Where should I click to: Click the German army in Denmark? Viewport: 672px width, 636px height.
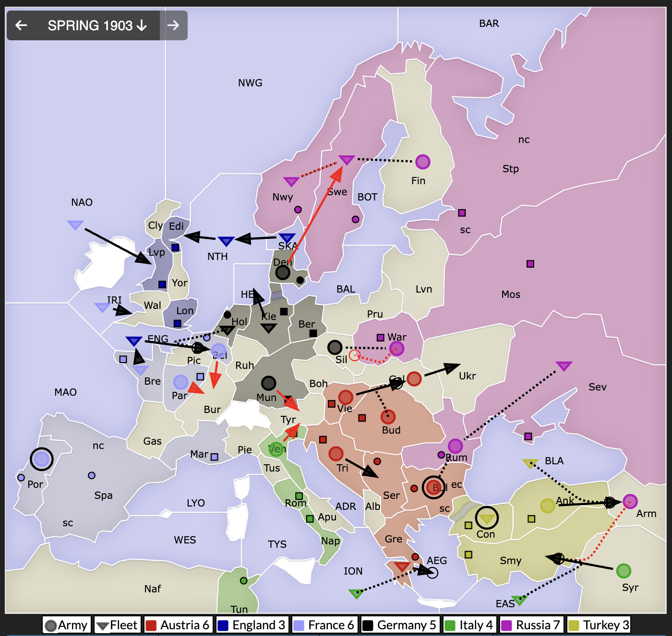[x=283, y=272]
